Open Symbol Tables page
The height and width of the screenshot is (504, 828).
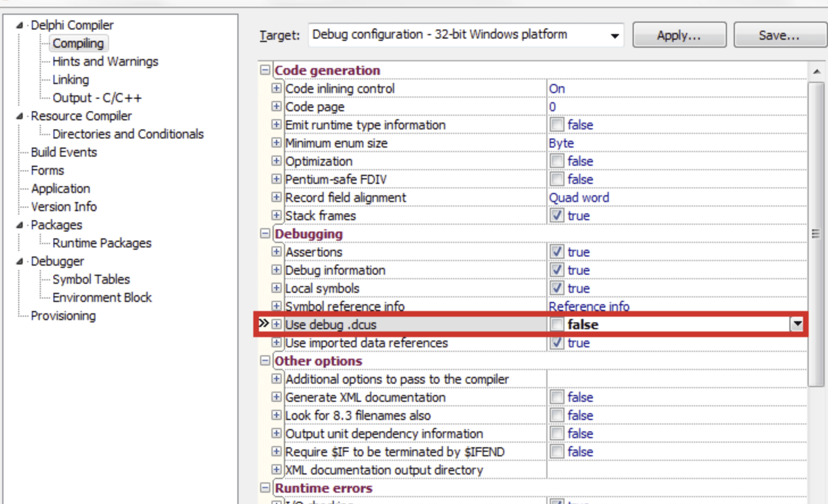point(91,279)
